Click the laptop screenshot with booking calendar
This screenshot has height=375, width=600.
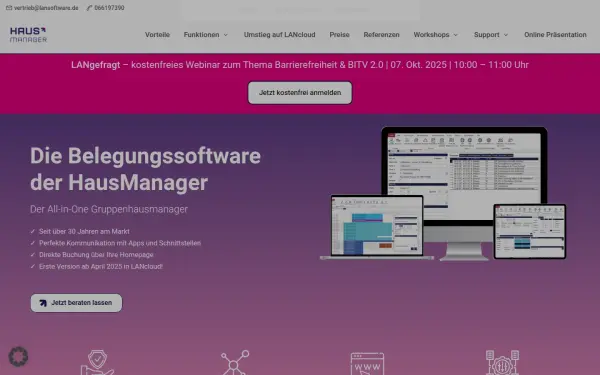click(x=377, y=227)
